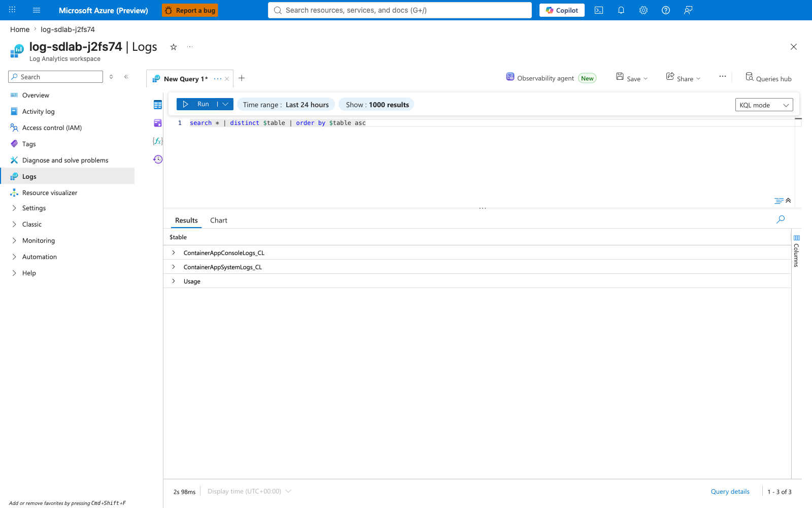This screenshot has height=508, width=812.
Task: Open the Save dropdown
Action: point(632,78)
